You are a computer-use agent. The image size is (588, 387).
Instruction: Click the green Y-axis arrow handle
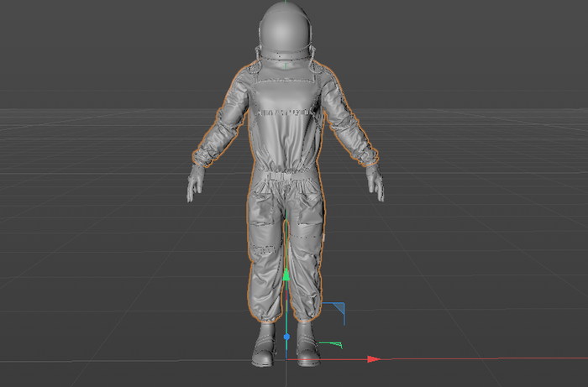click(286, 275)
